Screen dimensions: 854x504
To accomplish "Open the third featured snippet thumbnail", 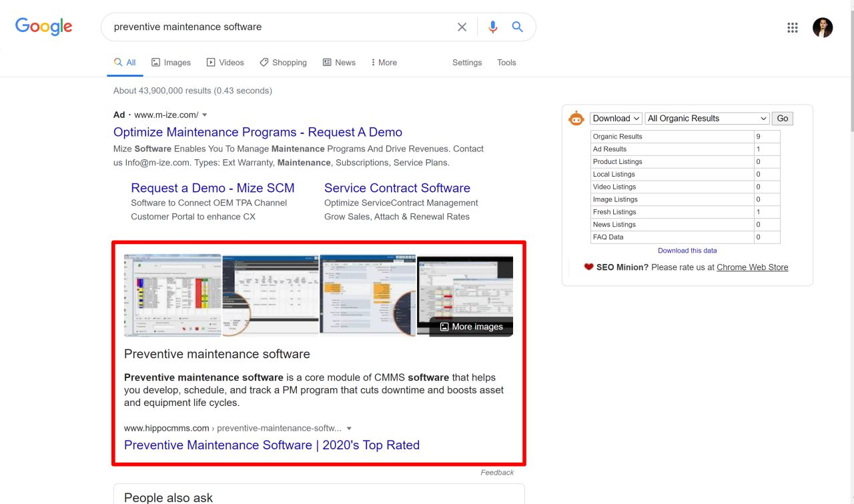I will tap(368, 295).
